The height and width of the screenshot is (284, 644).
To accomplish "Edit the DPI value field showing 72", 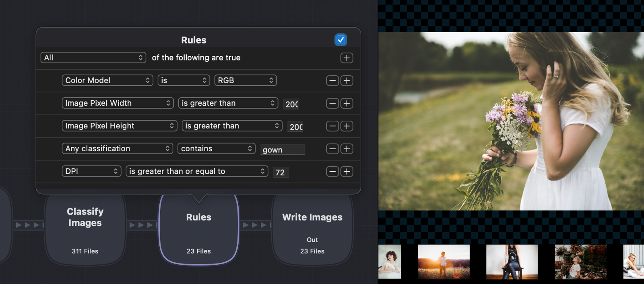I will [x=281, y=173].
